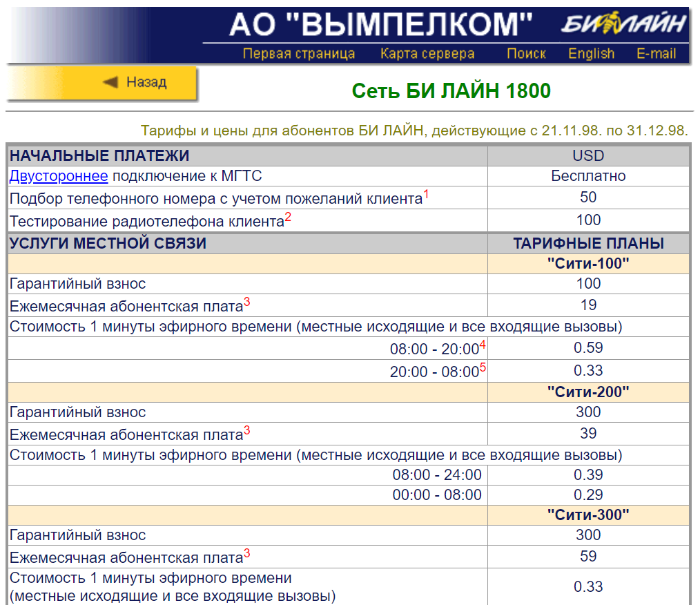Viewport: 700px width, 605px height.
Task: Select the УСЛУГИ МЕСТНОЙ СВЯЗИ header
Action: click(108, 243)
